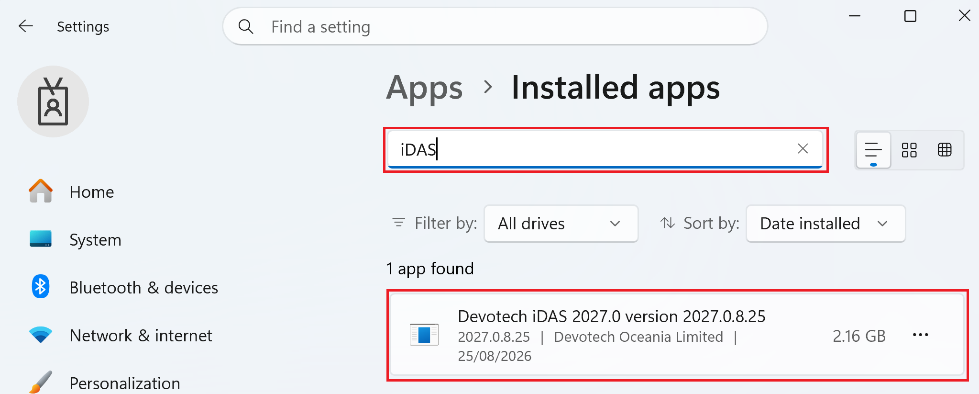
Task: Navigate to the Apps breadcrumb link
Action: (x=425, y=87)
